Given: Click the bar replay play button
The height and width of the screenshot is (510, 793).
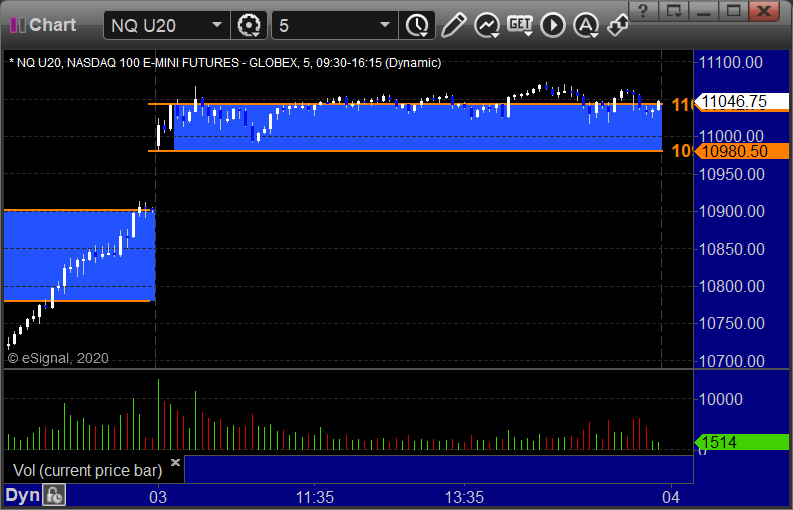Looking at the screenshot, I should 553,25.
